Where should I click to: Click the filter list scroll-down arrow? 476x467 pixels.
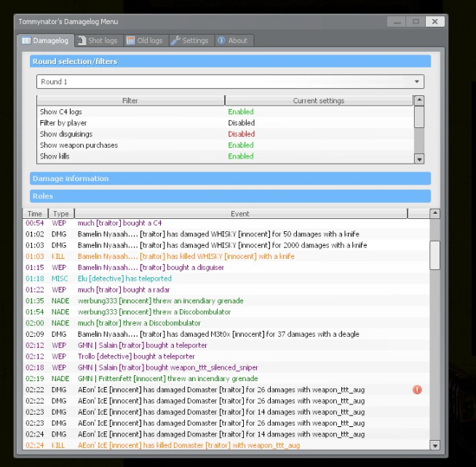[x=419, y=159]
